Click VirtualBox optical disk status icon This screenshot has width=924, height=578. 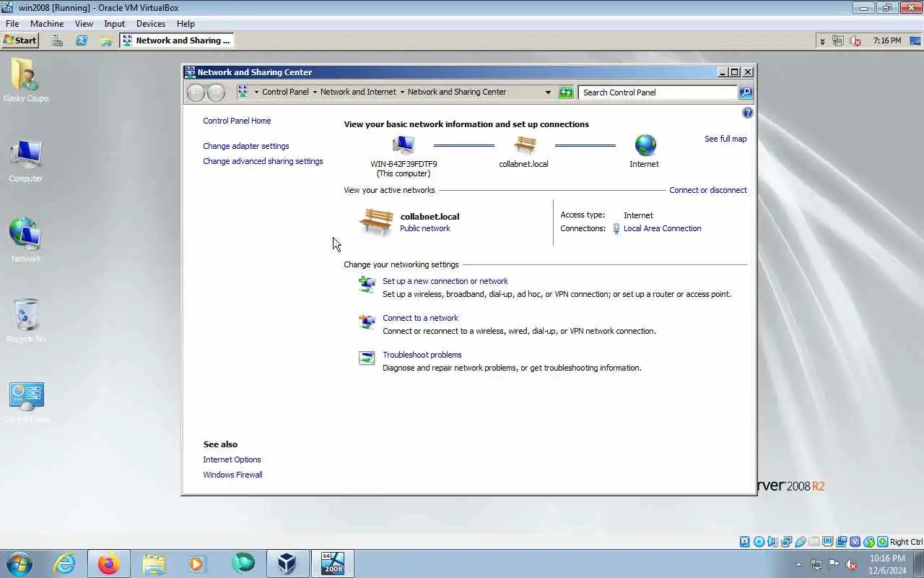point(759,542)
